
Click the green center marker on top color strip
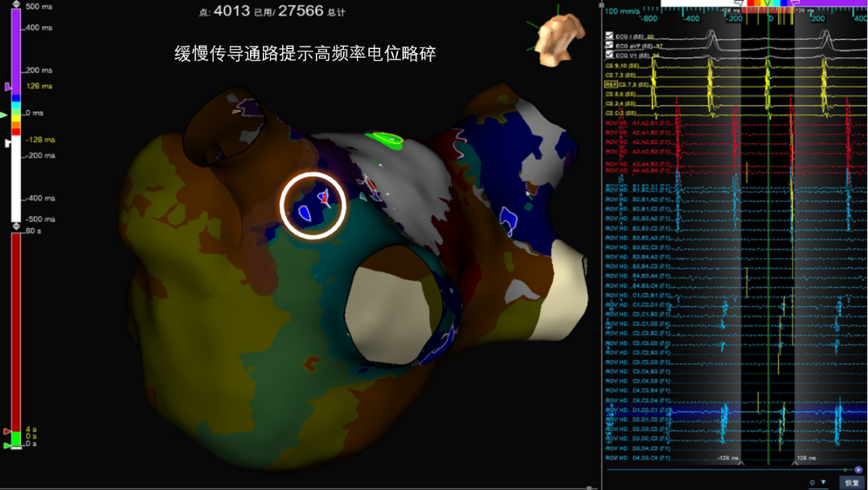[x=768, y=2]
